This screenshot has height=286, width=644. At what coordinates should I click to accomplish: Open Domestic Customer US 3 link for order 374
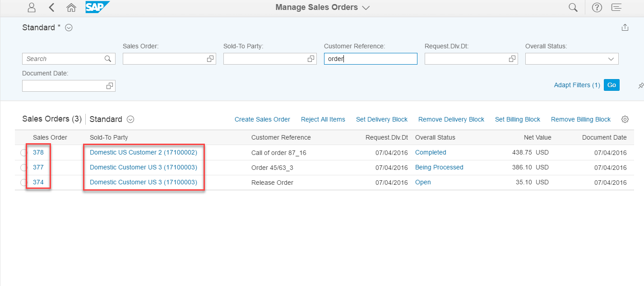[x=144, y=182]
